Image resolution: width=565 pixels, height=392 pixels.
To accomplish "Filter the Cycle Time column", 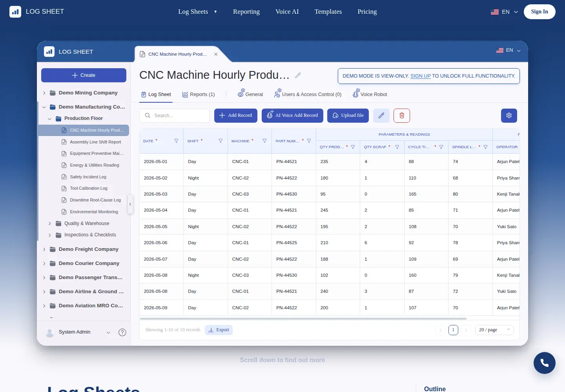I will click(x=441, y=147).
